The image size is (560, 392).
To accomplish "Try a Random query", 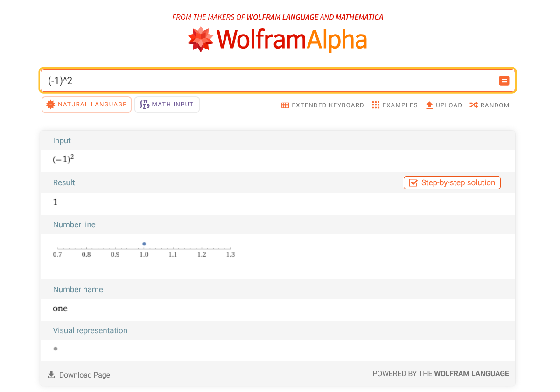I will (489, 105).
